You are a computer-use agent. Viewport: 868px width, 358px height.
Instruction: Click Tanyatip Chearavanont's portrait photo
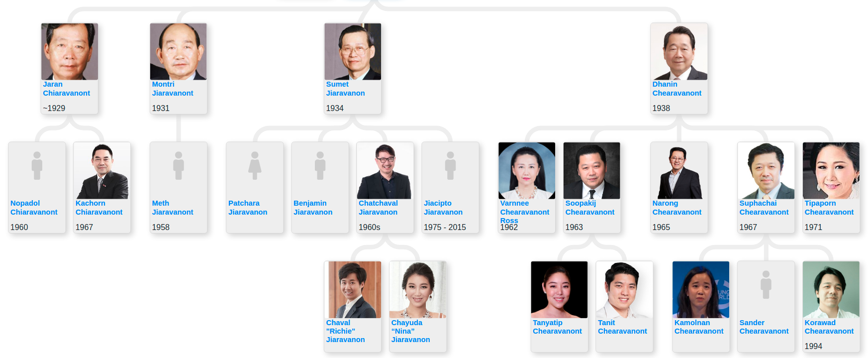[x=559, y=290]
